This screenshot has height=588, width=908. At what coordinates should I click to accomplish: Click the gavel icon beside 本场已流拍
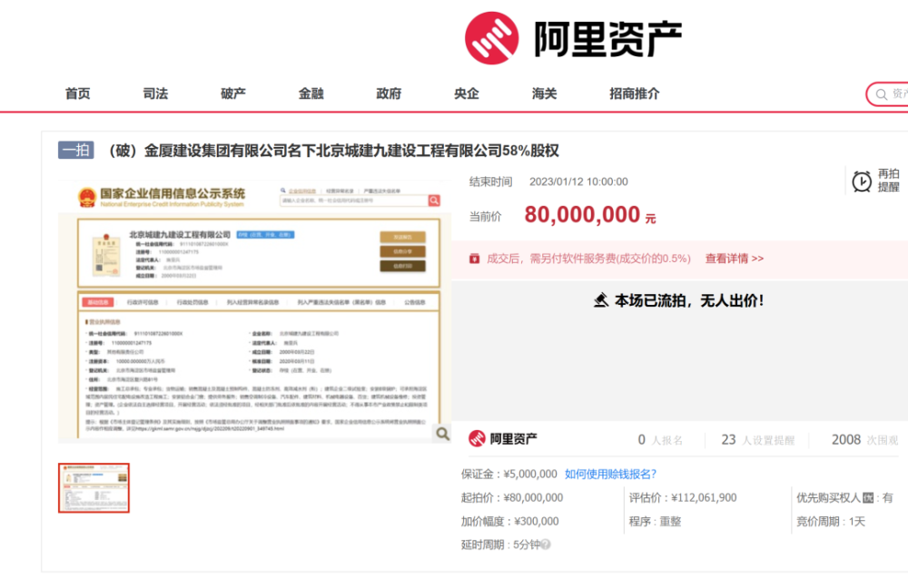601,300
